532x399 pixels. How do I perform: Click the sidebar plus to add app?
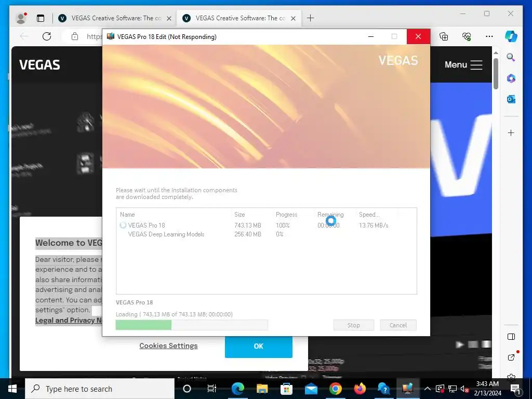tap(511, 132)
